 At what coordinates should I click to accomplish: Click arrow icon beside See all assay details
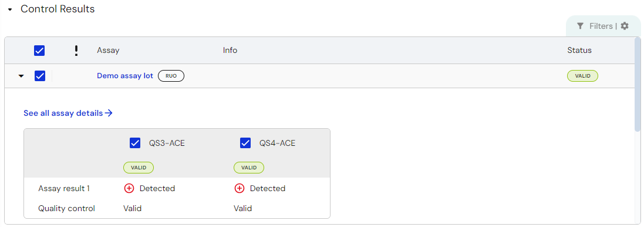(x=109, y=113)
